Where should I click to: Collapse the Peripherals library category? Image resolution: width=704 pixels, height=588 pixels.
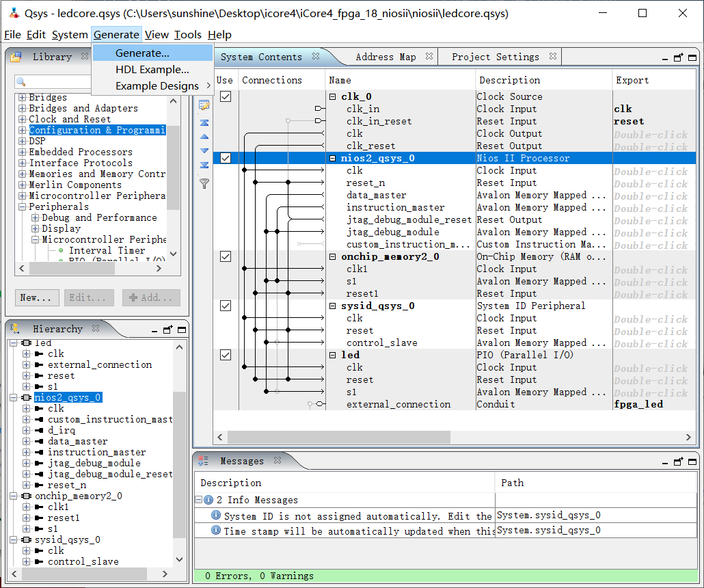click(x=23, y=206)
